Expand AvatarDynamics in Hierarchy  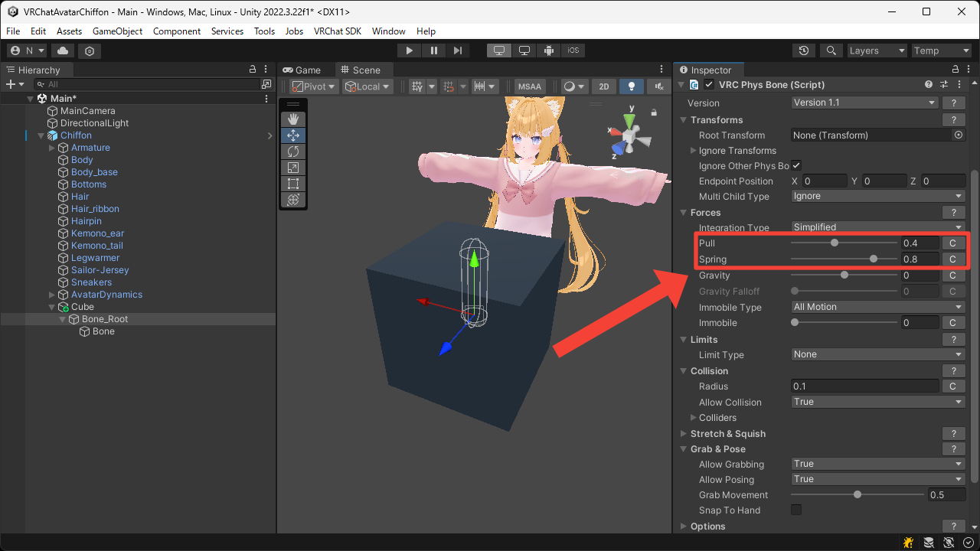tap(52, 295)
